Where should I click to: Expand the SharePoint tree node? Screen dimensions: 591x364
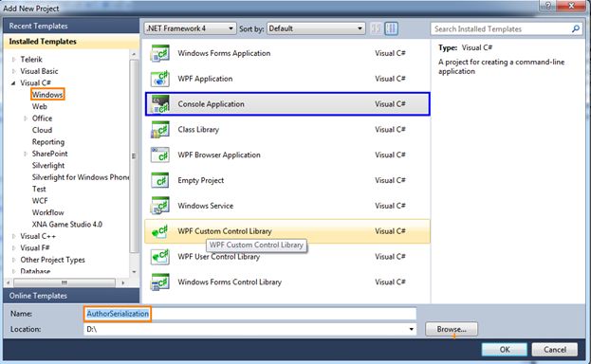pos(26,154)
